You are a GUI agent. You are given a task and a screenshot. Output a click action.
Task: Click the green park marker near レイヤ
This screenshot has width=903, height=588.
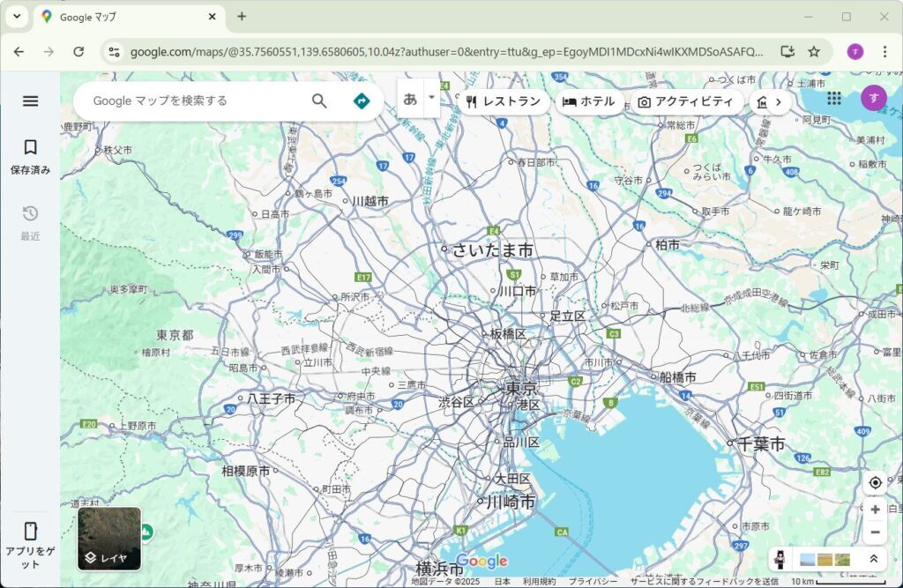(146, 532)
